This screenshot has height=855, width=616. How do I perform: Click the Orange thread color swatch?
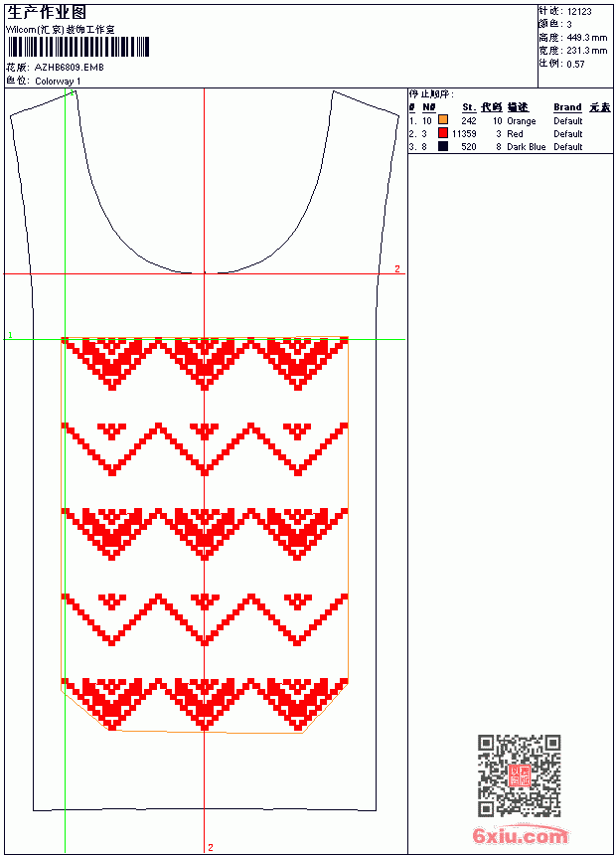click(443, 120)
